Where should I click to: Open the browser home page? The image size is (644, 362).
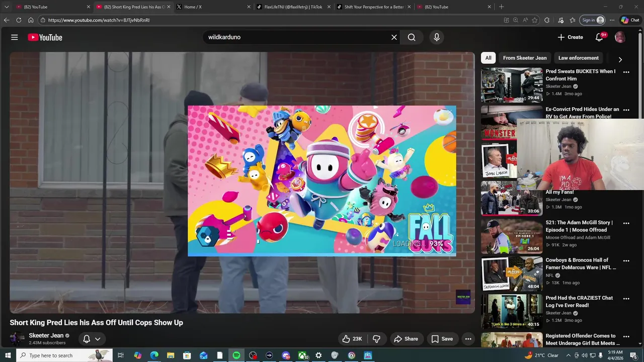coord(31,20)
